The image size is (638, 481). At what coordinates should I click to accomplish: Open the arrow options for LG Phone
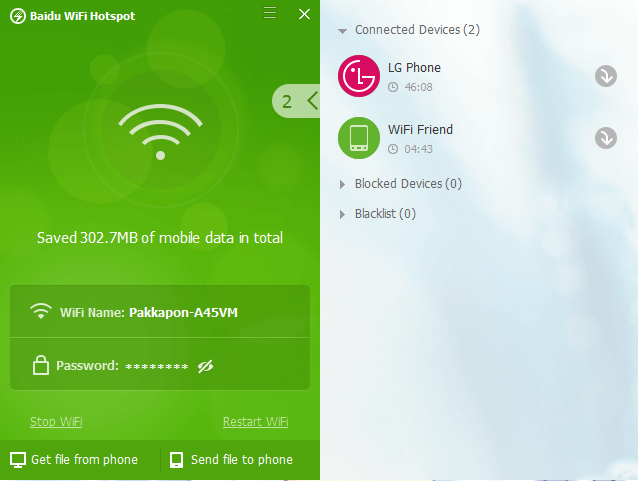606,76
